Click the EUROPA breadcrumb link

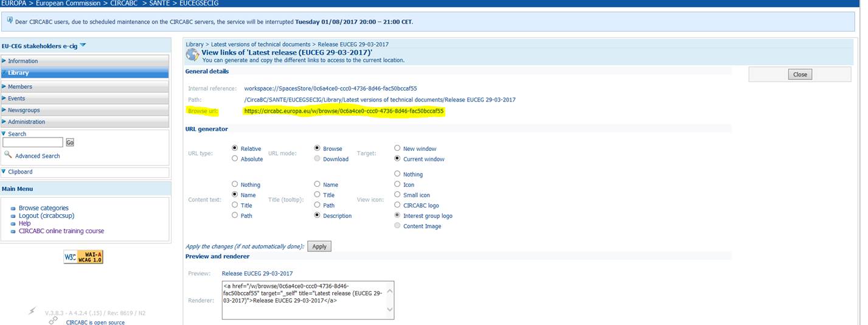pos(14,3)
